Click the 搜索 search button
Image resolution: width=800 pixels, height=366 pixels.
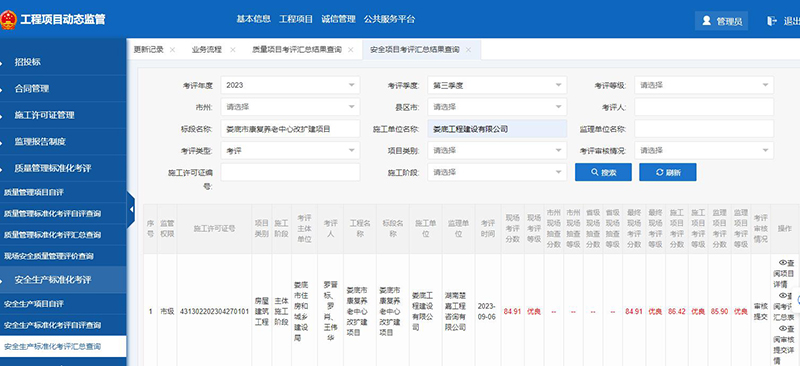coord(603,173)
